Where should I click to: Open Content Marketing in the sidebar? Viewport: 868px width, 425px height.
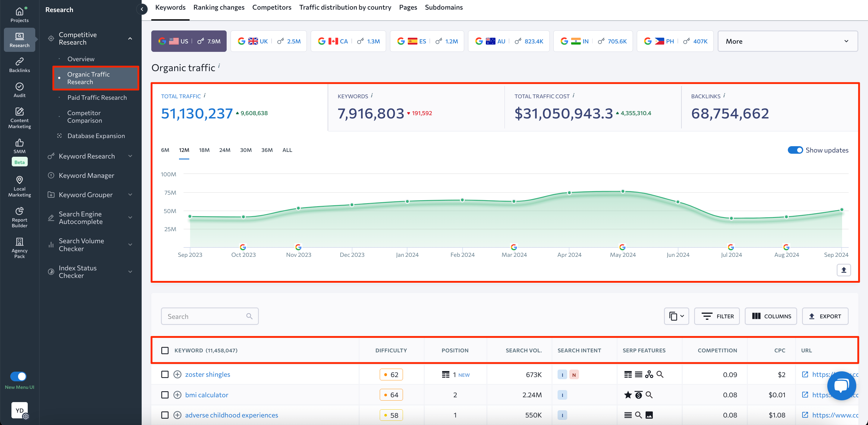20,118
